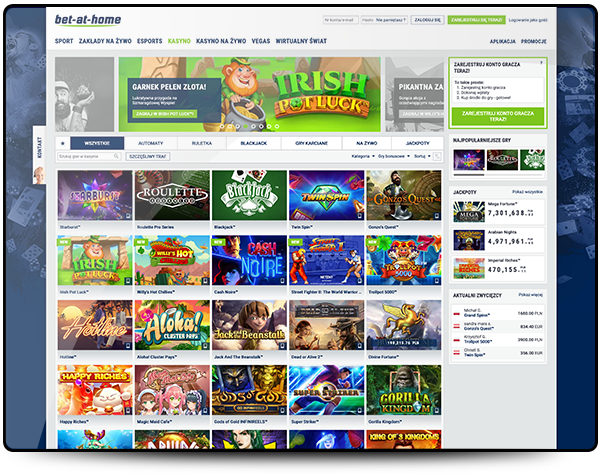Click Grand Spinn winner game link

[x=477, y=315]
